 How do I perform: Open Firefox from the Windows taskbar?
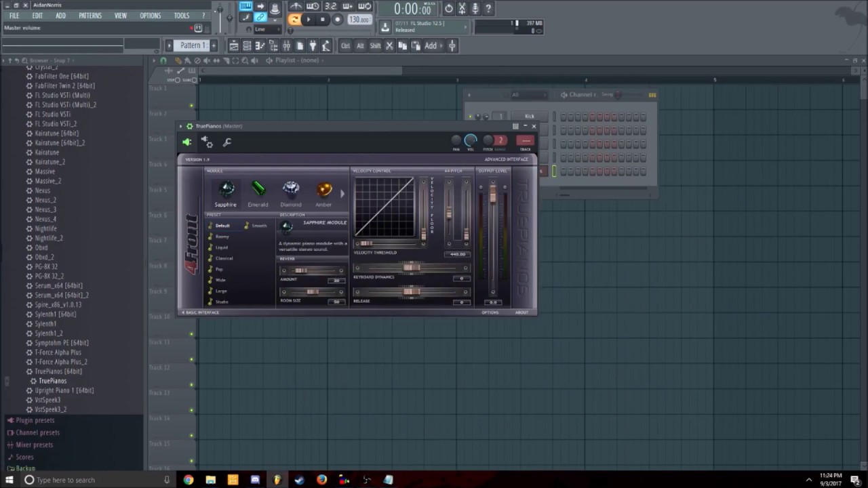(321, 480)
